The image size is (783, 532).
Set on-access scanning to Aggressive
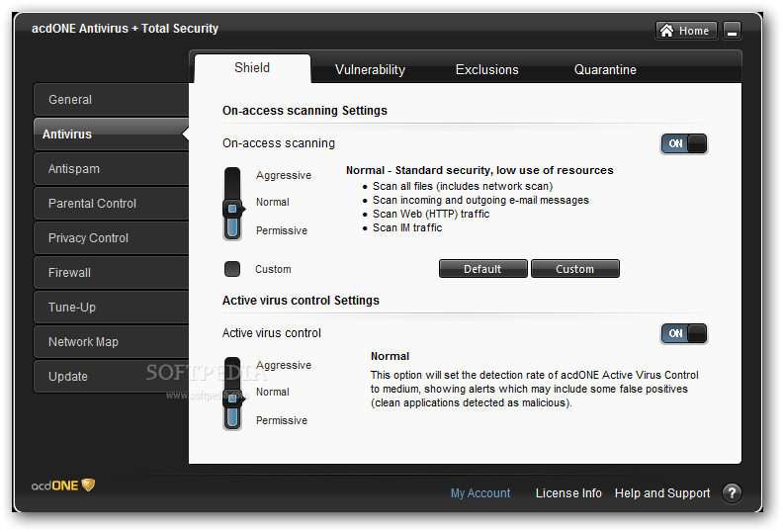[284, 175]
